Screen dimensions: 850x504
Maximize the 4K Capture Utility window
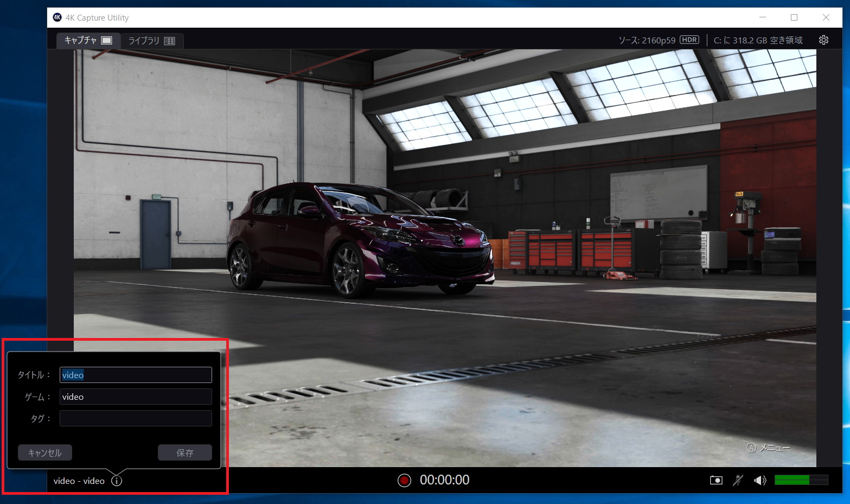pos(794,17)
